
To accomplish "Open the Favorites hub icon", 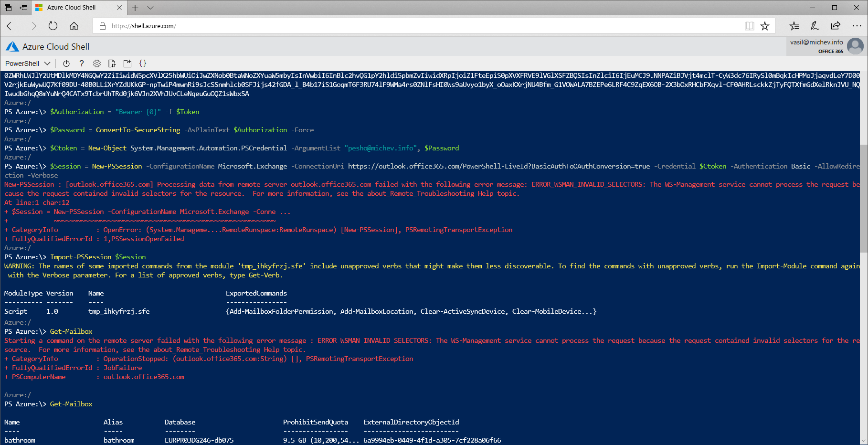I will tap(794, 26).
